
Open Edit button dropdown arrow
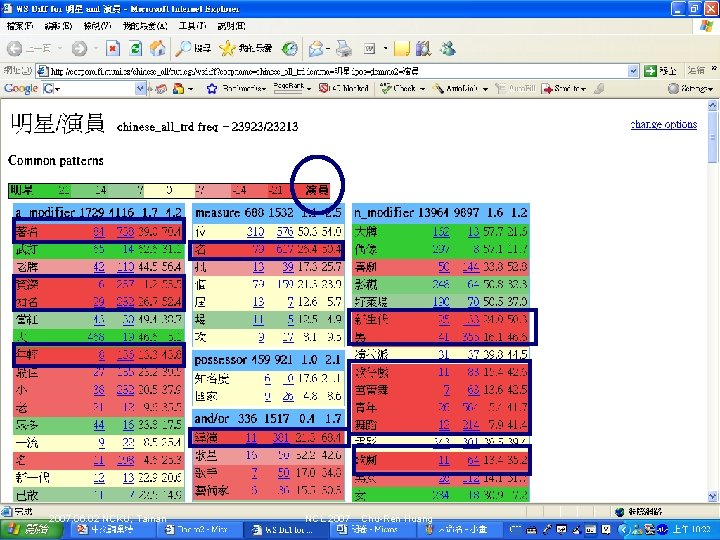tap(385, 48)
